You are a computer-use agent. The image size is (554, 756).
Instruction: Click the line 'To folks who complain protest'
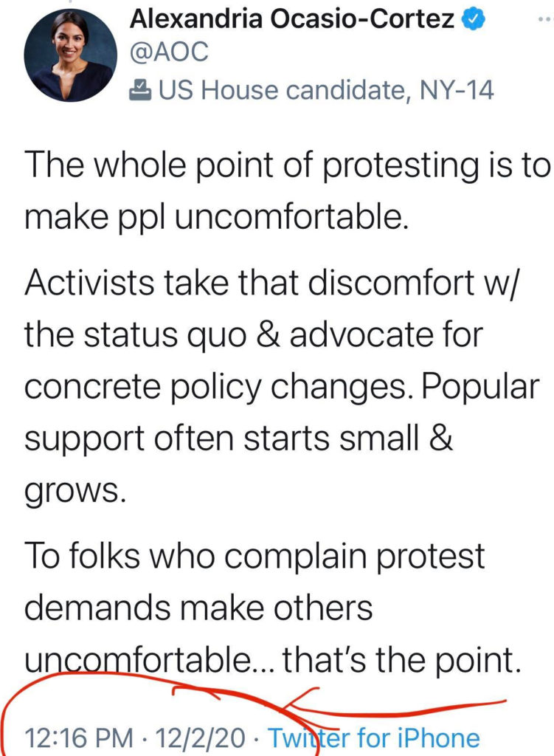[255, 556]
